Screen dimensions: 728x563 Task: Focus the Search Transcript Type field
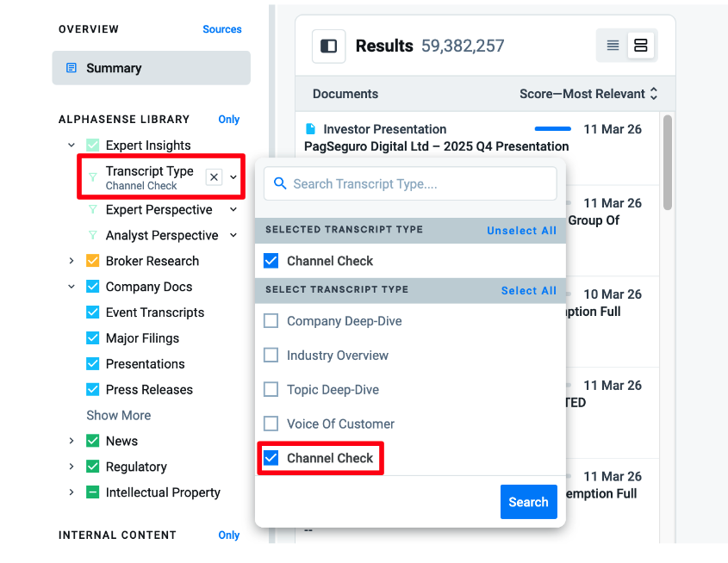click(x=410, y=183)
